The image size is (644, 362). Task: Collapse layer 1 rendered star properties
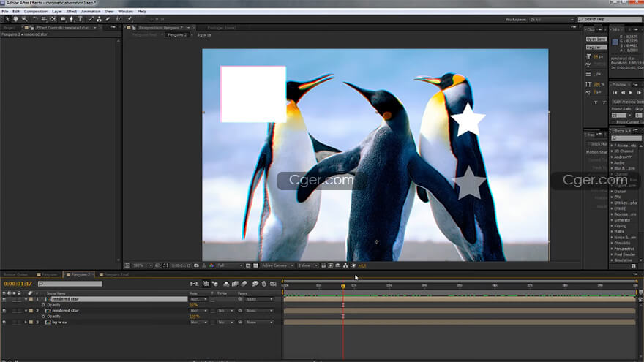coord(26,299)
